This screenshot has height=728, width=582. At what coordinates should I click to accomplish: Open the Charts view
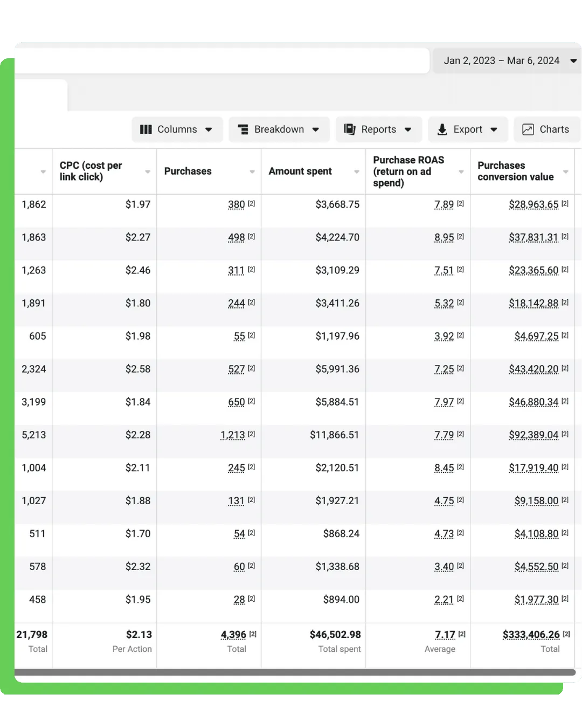click(547, 129)
